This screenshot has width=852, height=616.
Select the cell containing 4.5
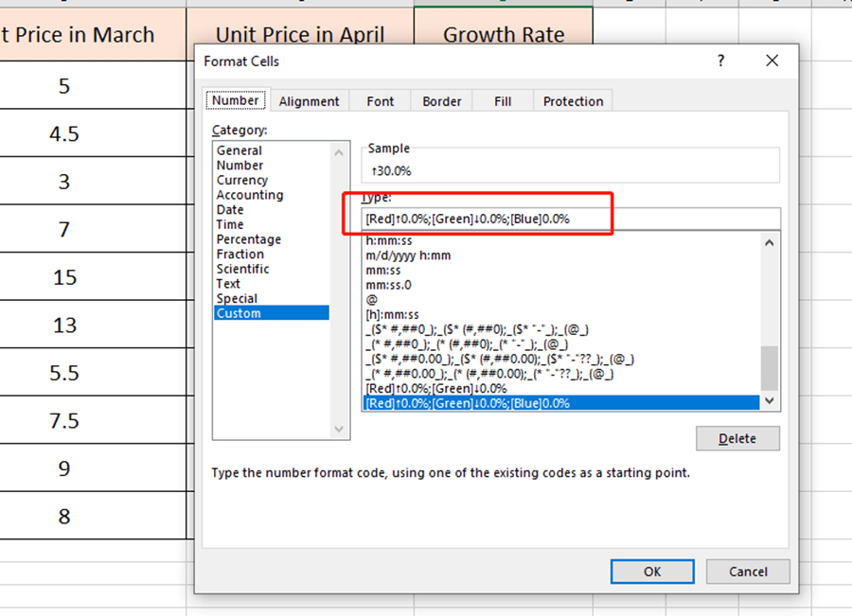(93, 133)
